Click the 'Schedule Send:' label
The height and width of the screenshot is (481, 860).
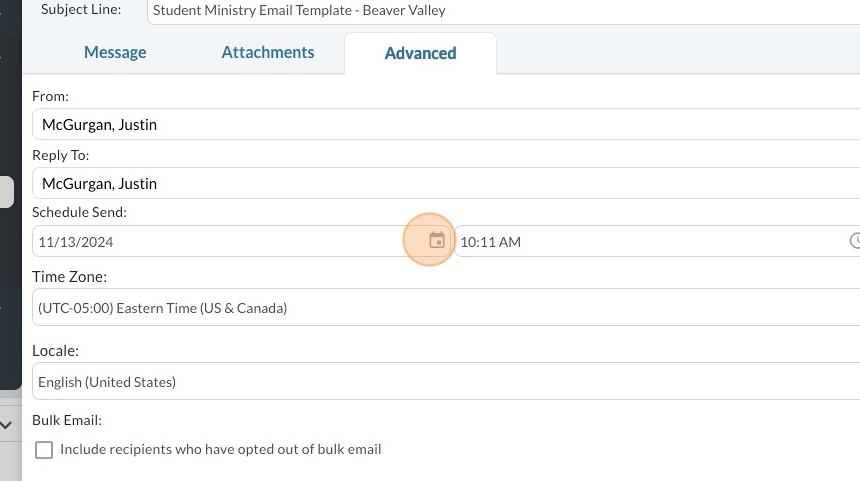point(79,212)
